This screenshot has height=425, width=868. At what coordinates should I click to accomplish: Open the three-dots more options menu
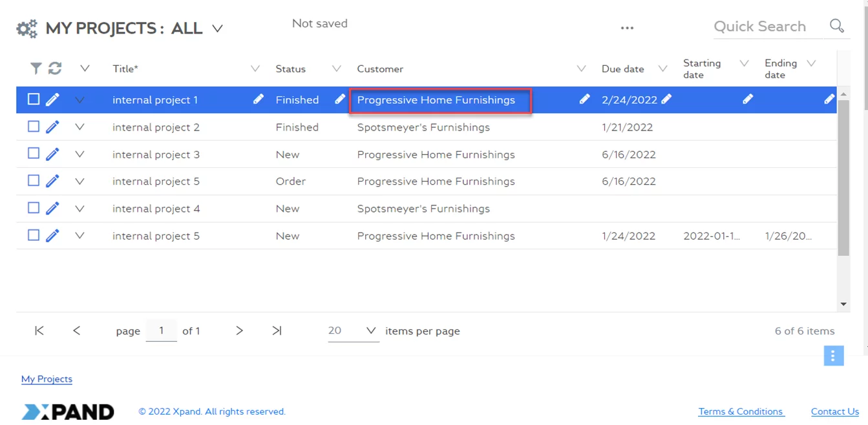627,28
